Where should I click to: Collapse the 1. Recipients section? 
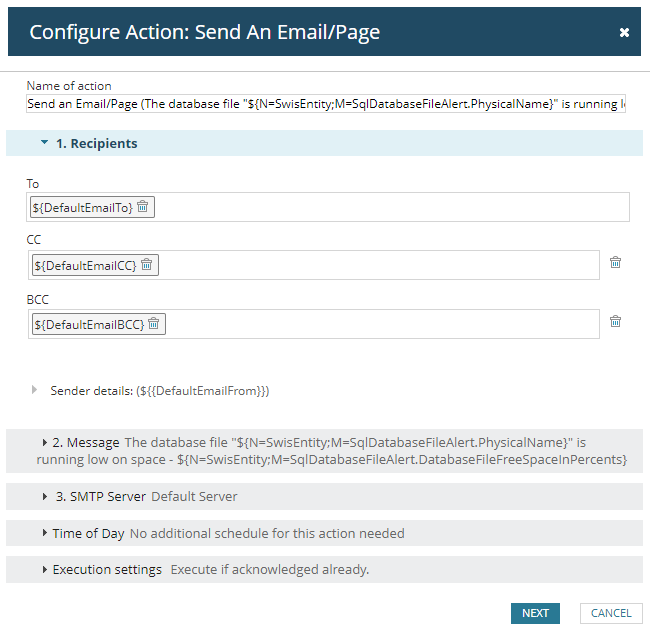click(44, 143)
